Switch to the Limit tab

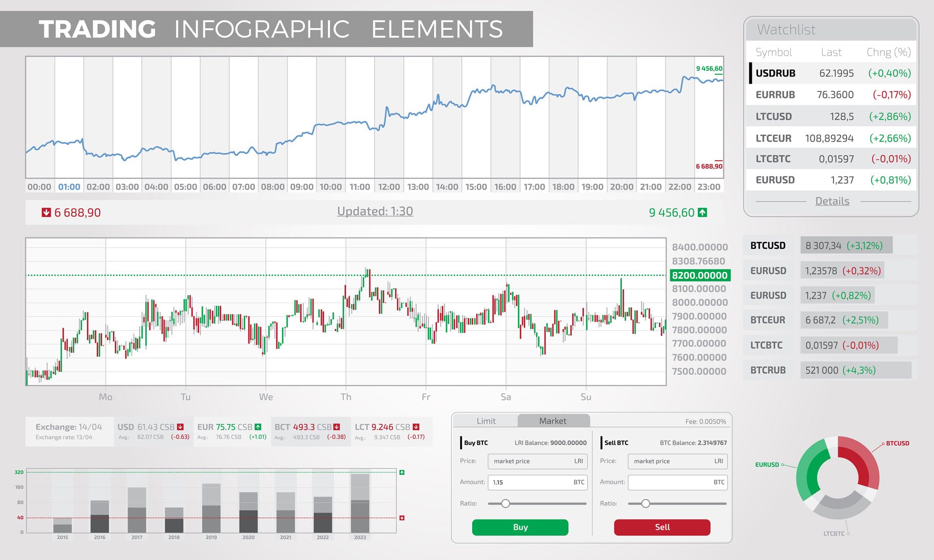[x=485, y=421]
